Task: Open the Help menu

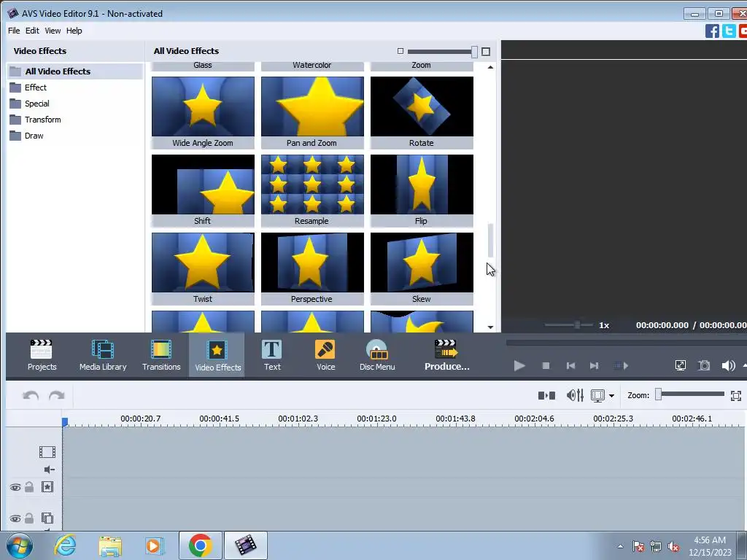Action: (74, 31)
